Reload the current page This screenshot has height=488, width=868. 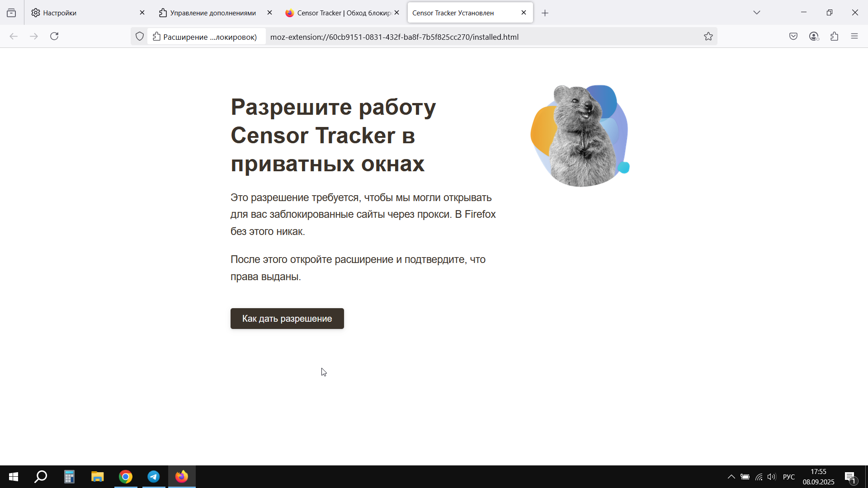coord(54,36)
